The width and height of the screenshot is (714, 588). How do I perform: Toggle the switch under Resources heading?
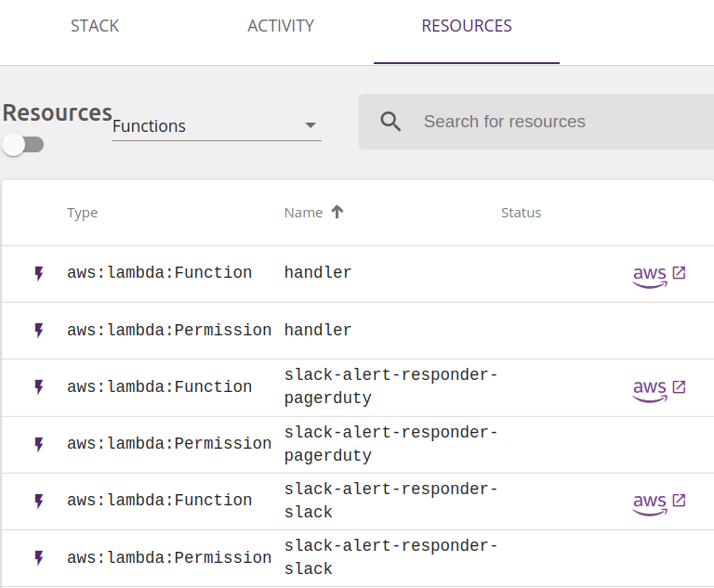[x=22, y=145]
